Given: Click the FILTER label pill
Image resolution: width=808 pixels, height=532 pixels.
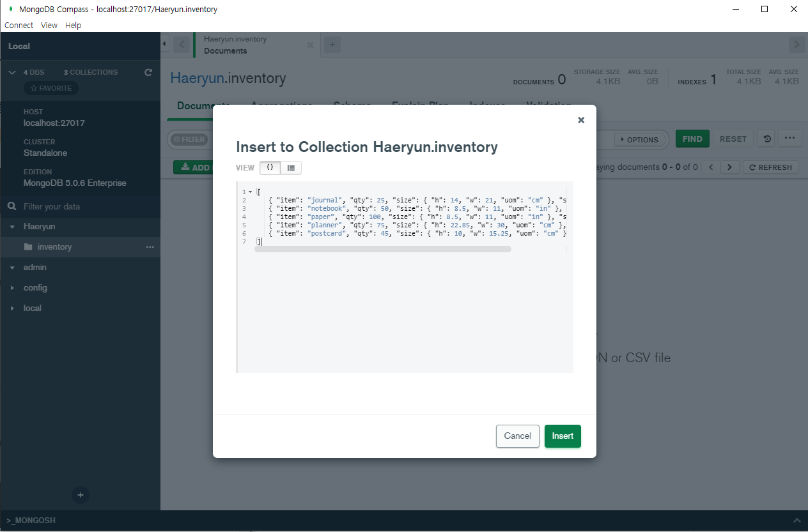Looking at the screenshot, I should tap(189, 139).
